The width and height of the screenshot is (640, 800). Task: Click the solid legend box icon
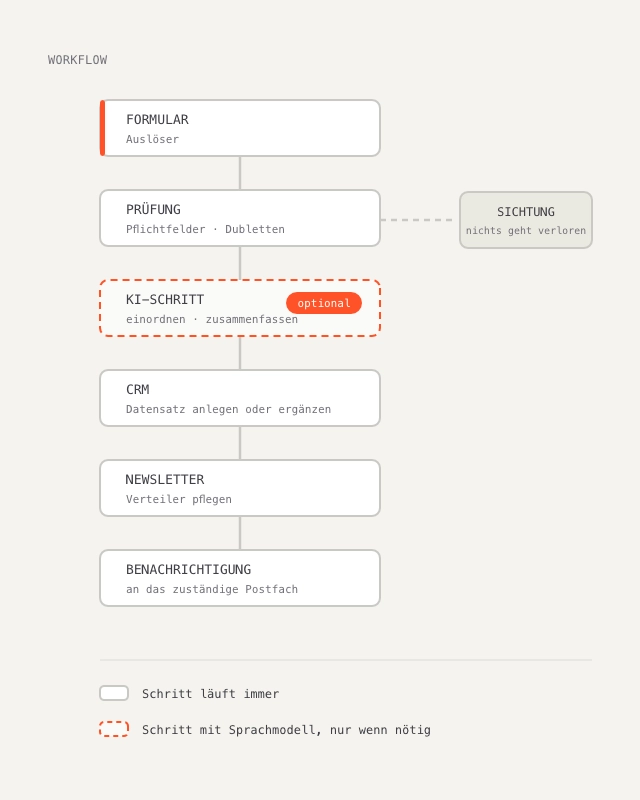114,693
